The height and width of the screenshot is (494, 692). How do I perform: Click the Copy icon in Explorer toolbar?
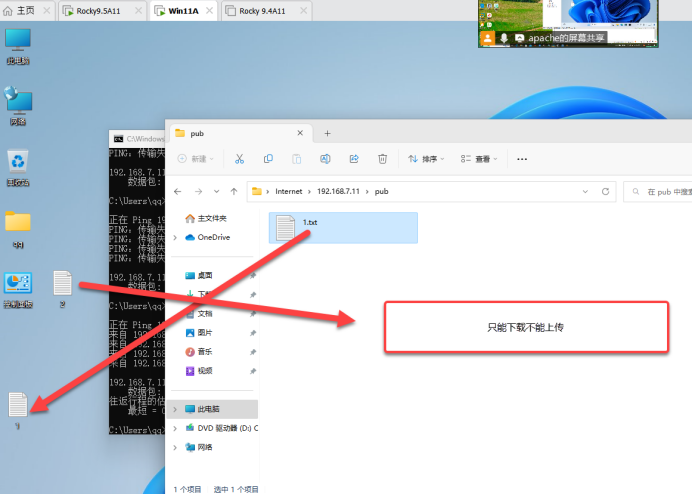[x=268, y=159]
